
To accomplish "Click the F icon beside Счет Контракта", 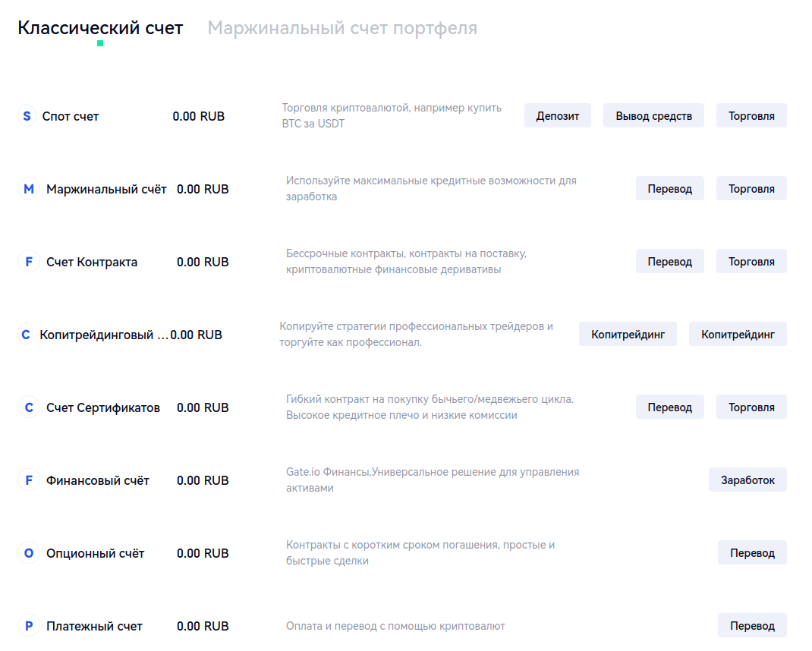I will [x=29, y=262].
